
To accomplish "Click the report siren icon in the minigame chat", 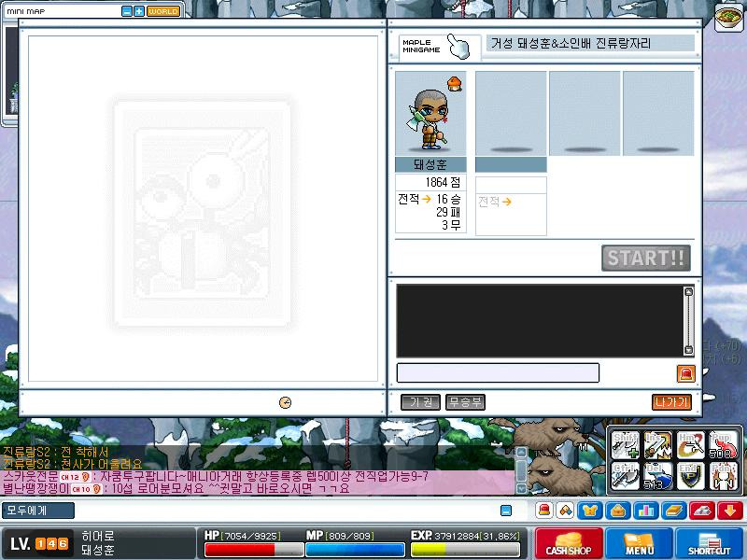I will 686,374.
